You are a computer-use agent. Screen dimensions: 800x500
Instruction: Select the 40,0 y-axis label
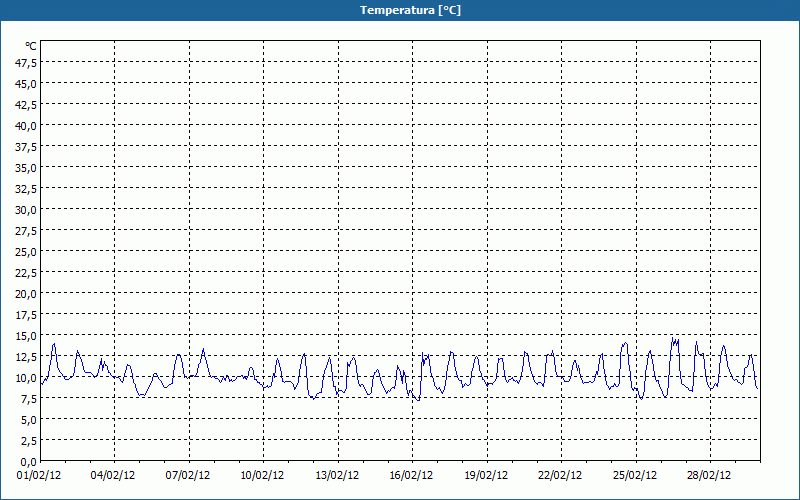pyautogui.click(x=26, y=126)
